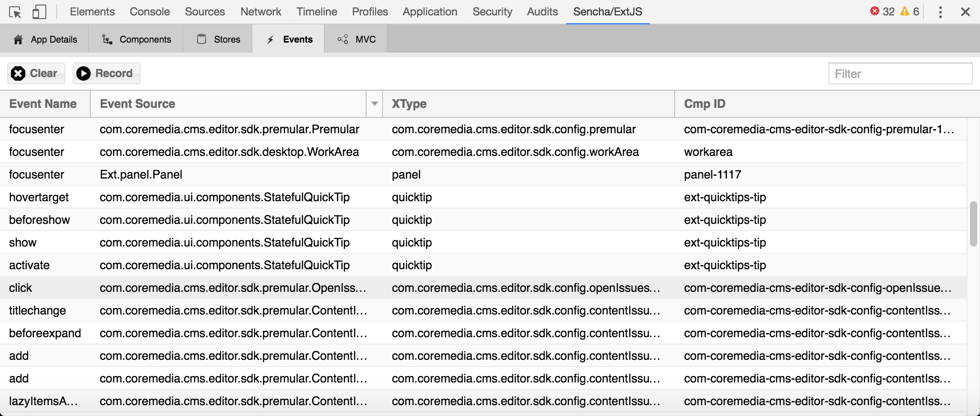This screenshot has width=980, height=416.
Task: Toggle the device toolbar
Action: (x=39, y=12)
